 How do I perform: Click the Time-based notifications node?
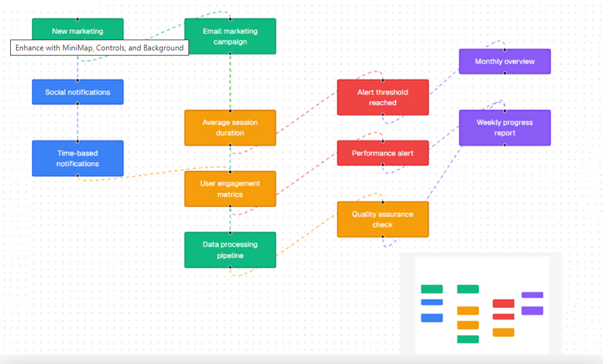(77, 158)
